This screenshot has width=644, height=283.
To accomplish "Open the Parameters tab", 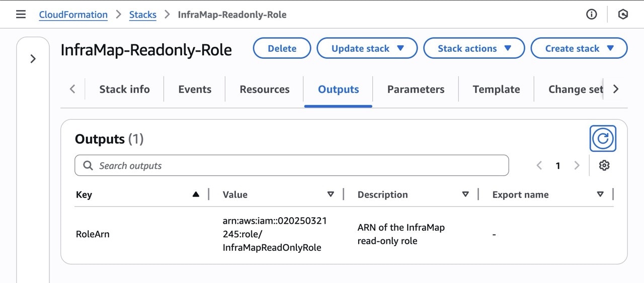I will pos(416,89).
